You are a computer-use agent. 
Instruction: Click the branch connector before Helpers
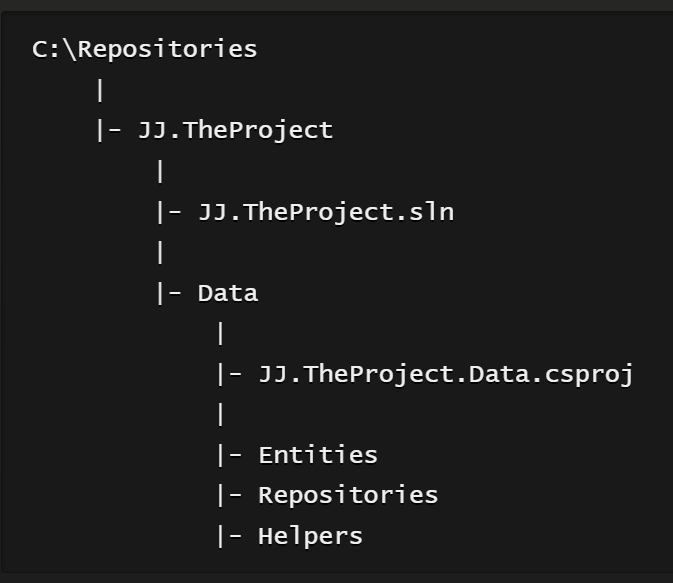click(x=230, y=536)
